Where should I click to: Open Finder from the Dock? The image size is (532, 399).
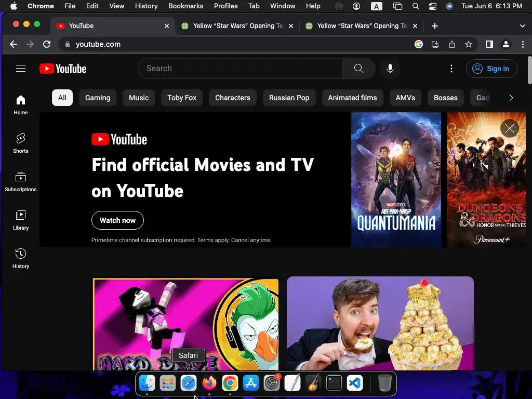click(147, 383)
